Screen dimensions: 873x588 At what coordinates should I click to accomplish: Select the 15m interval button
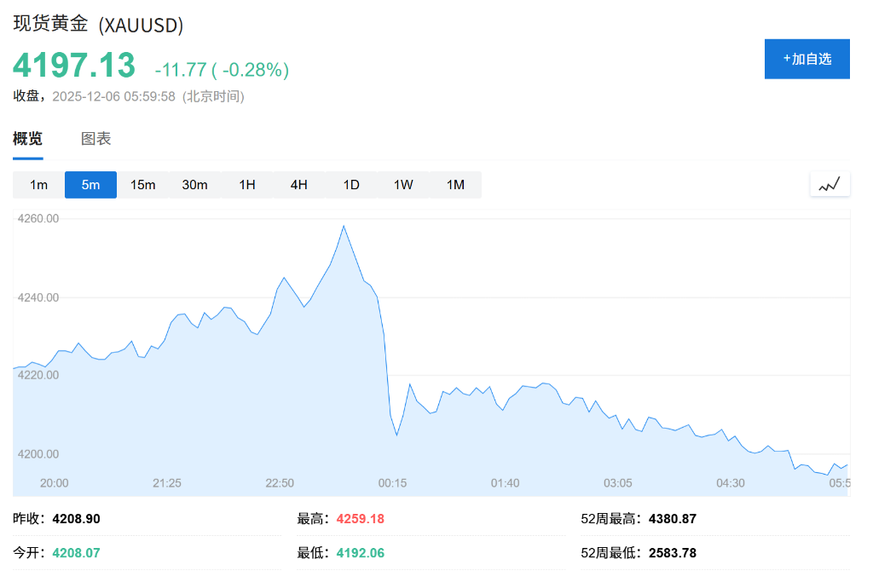(x=142, y=184)
